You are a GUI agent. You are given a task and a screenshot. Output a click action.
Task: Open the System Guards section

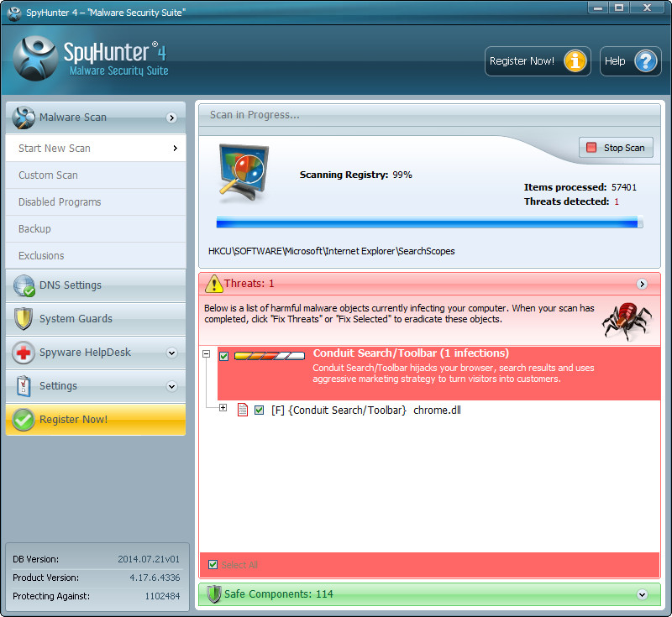pyautogui.click(x=96, y=319)
